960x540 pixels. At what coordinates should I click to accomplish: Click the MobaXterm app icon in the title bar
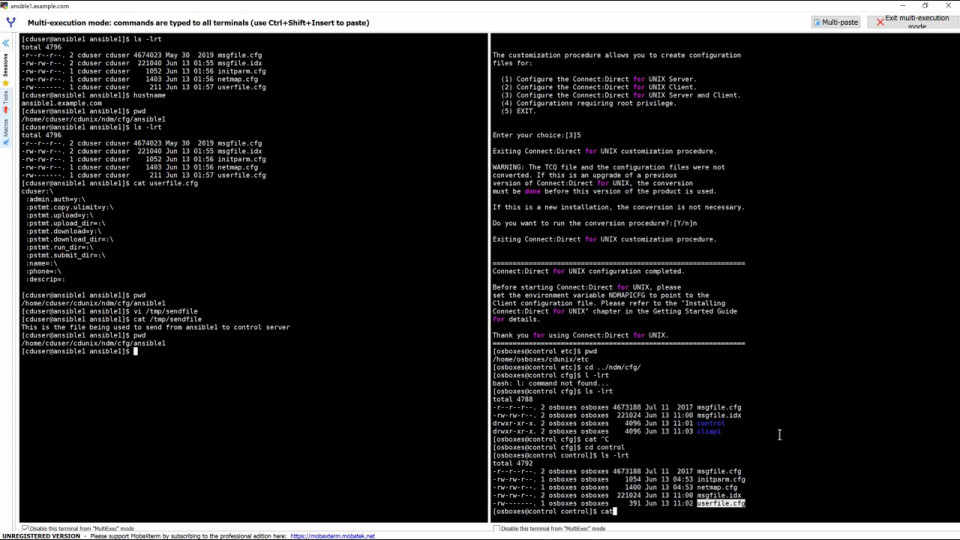pos(4,6)
